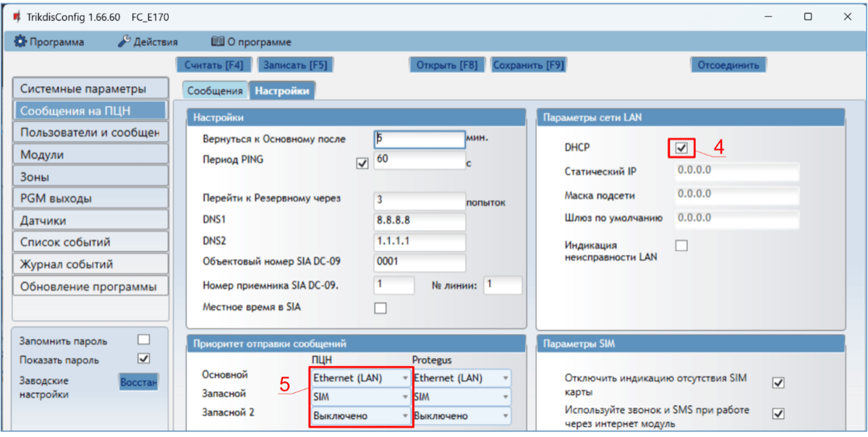The width and height of the screenshot is (868, 437).
Task: Click the Считать [F4] button
Action: (x=213, y=65)
